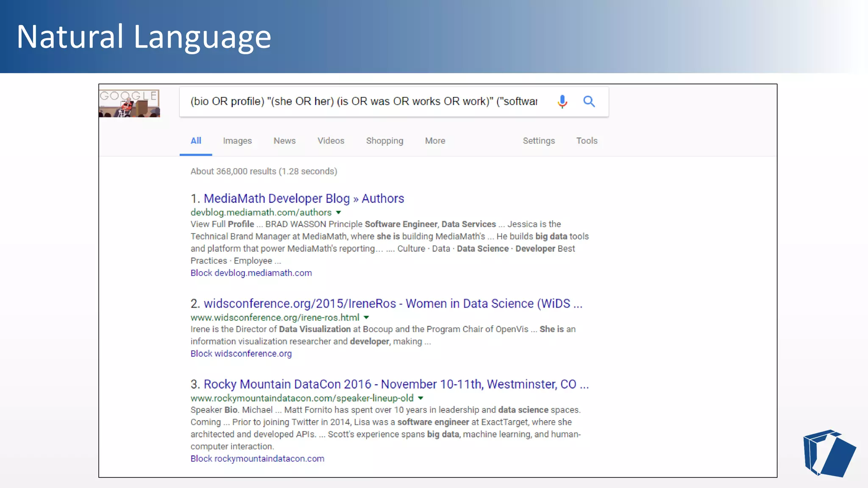868x488 pixels.
Task: Click Block rockymountaindatacon.com link
Action: point(257,458)
